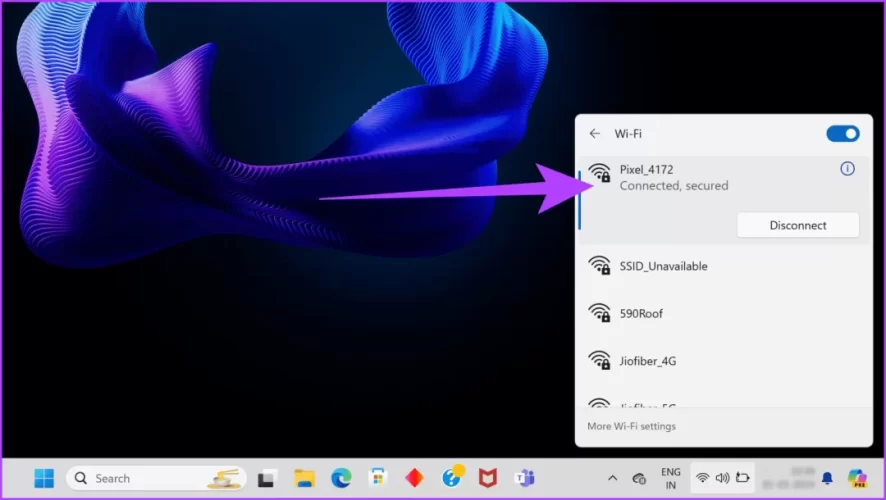Open Microsoft Teams from the taskbar
This screenshot has height=500, width=886.
(524, 479)
